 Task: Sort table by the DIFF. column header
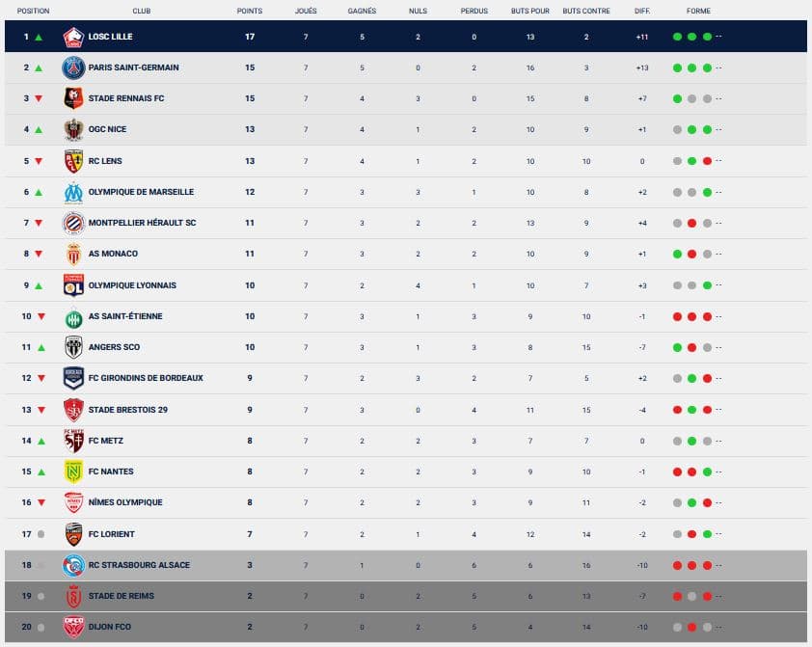coord(642,11)
